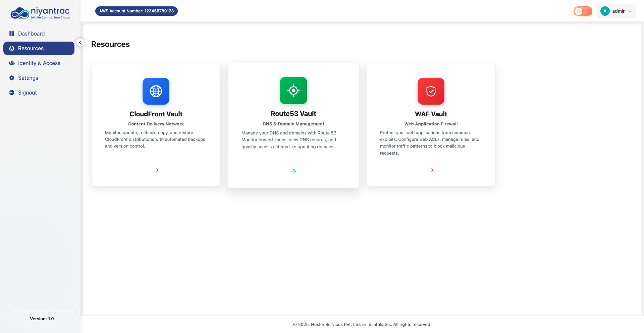Go to Dashboard in sidebar
644x333 pixels.
[x=31, y=34]
